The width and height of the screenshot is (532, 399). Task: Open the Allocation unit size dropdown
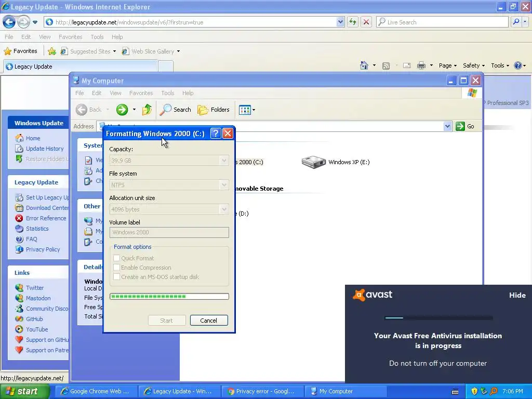click(x=224, y=209)
